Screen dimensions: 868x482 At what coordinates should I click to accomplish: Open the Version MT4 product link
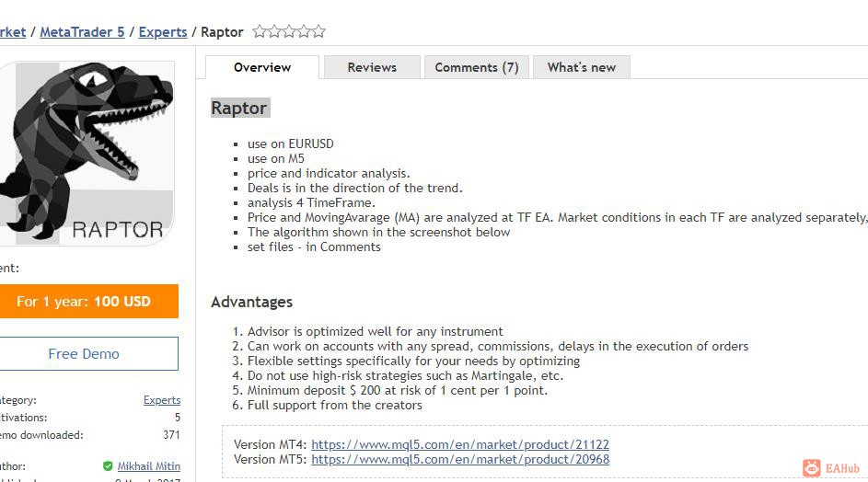point(460,444)
